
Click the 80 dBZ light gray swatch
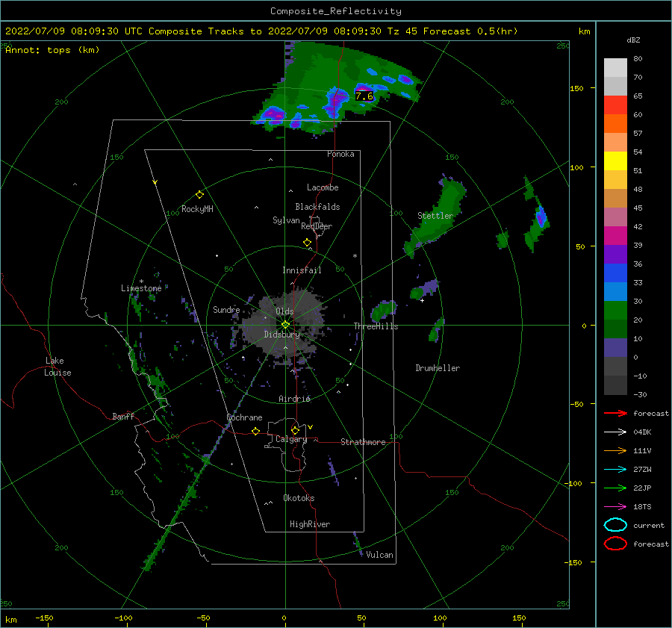[x=615, y=67]
